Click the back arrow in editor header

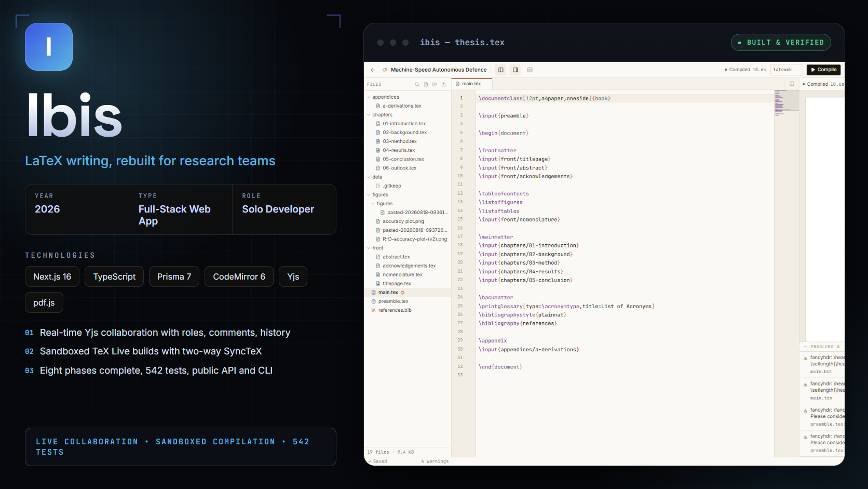point(373,70)
